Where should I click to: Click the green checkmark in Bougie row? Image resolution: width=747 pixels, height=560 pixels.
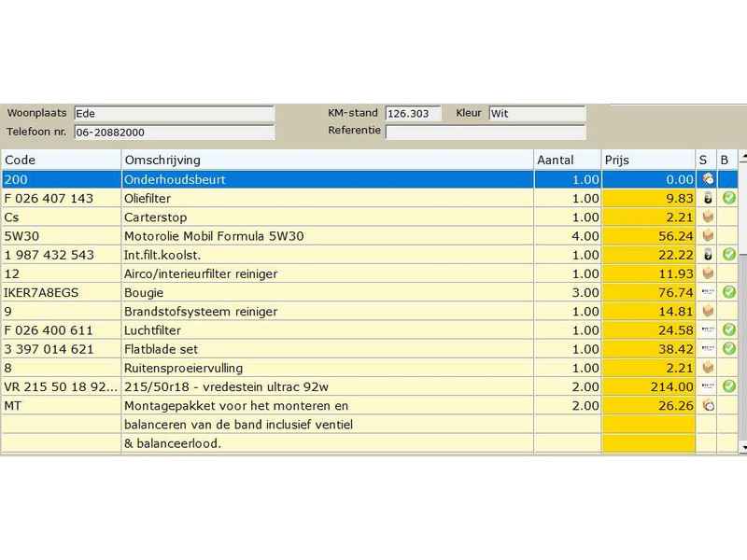729,292
